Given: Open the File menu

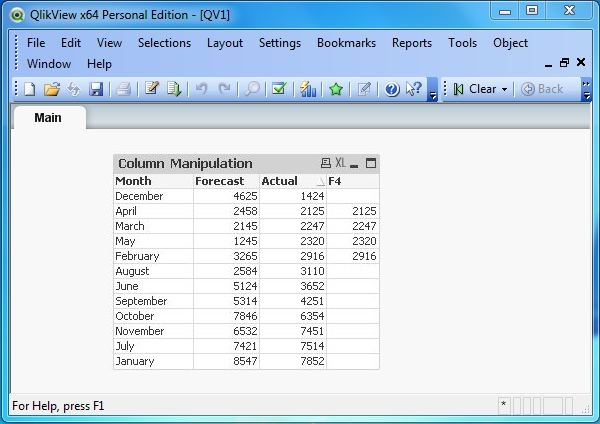Looking at the screenshot, I should tap(36, 43).
